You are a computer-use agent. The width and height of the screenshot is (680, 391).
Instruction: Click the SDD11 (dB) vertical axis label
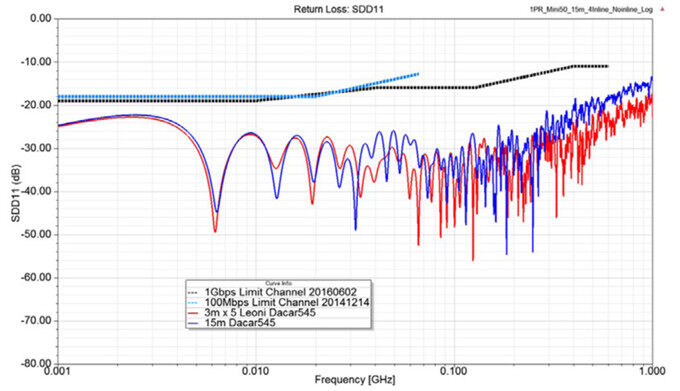(16, 193)
